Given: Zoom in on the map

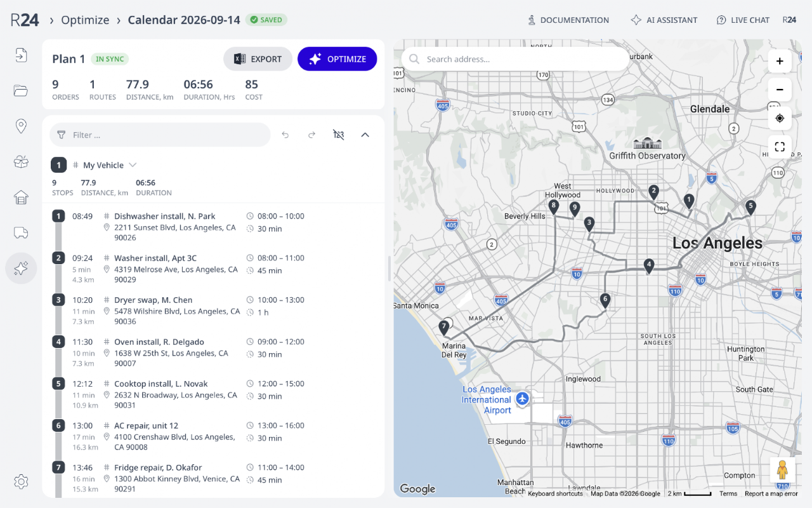Looking at the screenshot, I should point(780,61).
